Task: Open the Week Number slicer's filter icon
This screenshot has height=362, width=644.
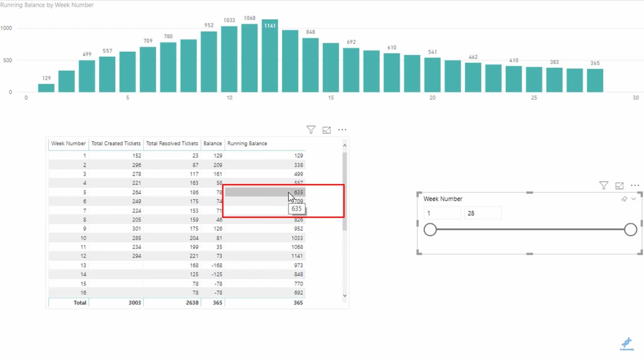Action: click(x=604, y=186)
